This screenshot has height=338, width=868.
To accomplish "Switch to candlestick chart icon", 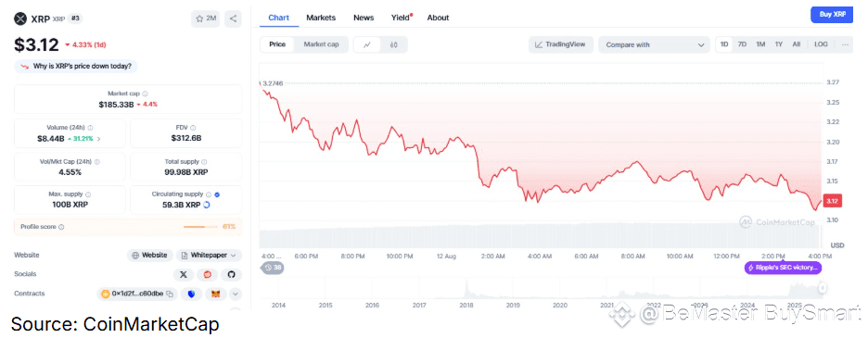I will pos(393,44).
